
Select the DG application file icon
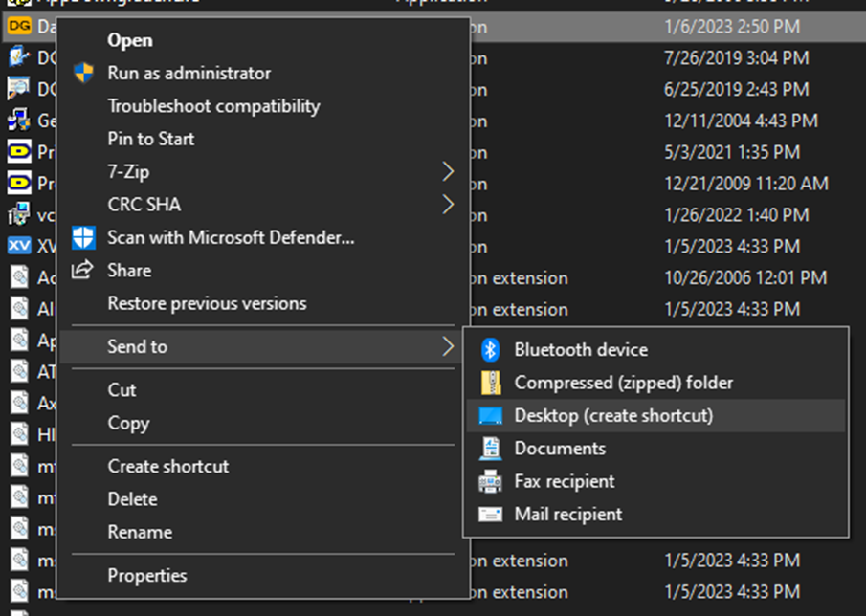point(19,26)
